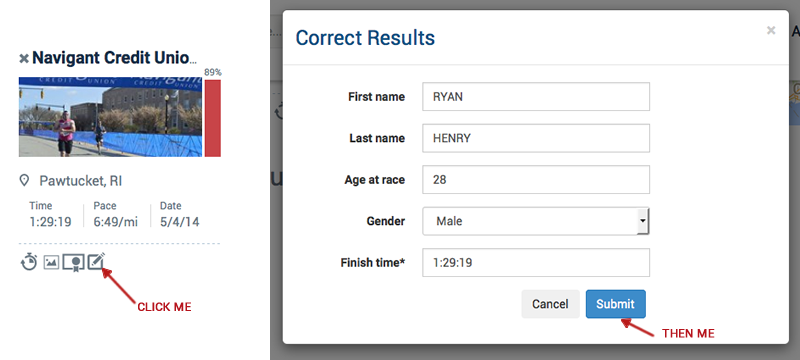The image size is (800, 360).
Task: Open the Navigant Credit Union race title
Action: tap(114, 58)
